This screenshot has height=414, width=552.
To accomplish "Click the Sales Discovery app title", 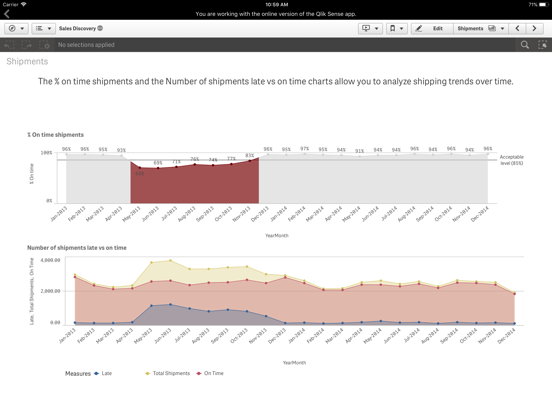I will click(77, 28).
